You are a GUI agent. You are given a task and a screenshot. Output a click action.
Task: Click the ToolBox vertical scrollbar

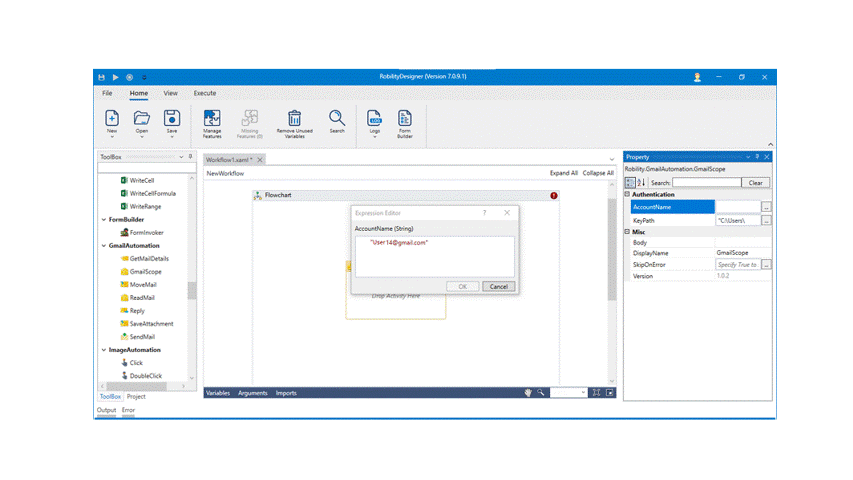point(192,290)
